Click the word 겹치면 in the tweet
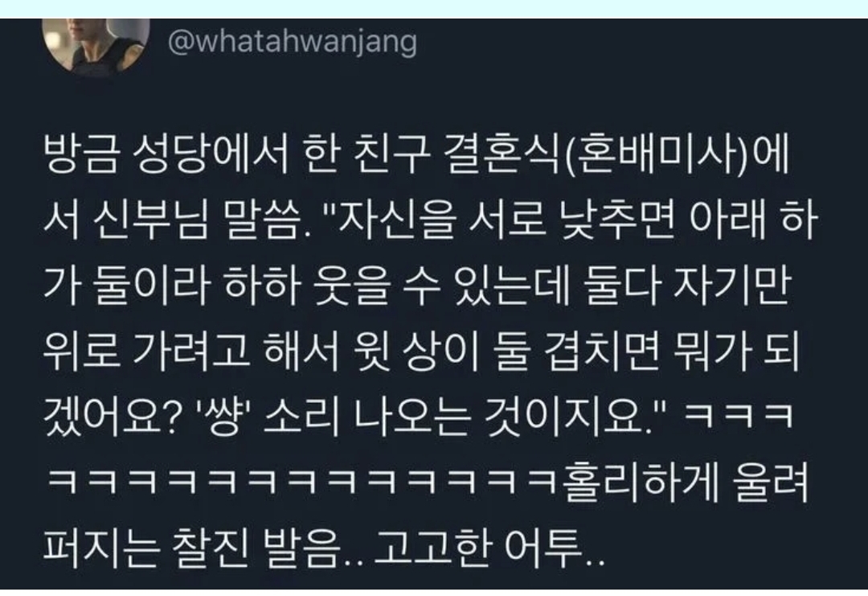This screenshot has width=868, height=596. click(602, 353)
